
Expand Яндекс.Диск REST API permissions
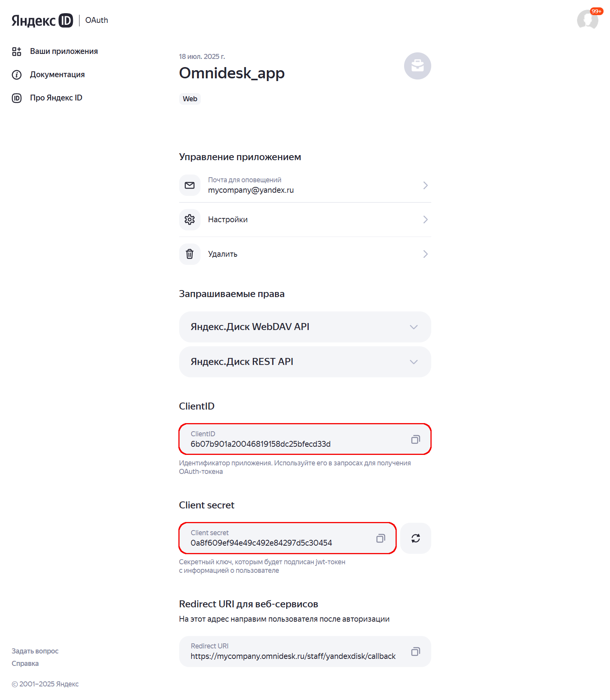pyautogui.click(x=305, y=362)
